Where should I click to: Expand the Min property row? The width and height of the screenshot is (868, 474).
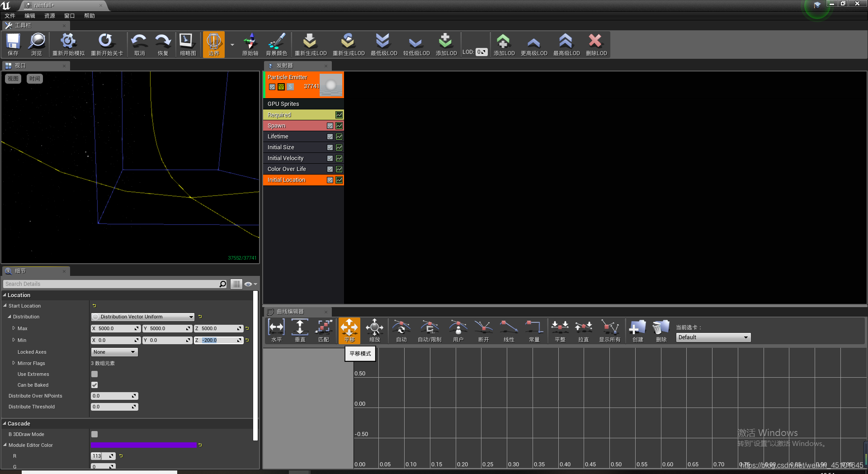pos(14,340)
